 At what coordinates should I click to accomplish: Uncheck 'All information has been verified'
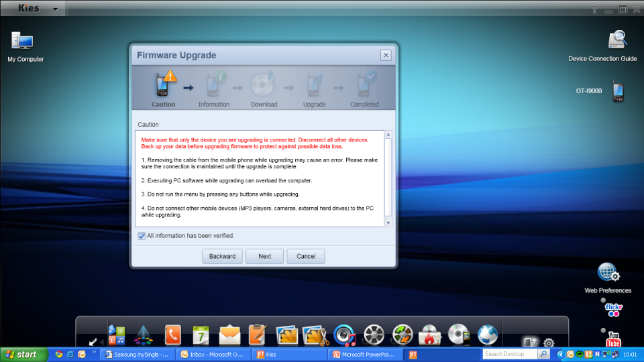tap(142, 236)
